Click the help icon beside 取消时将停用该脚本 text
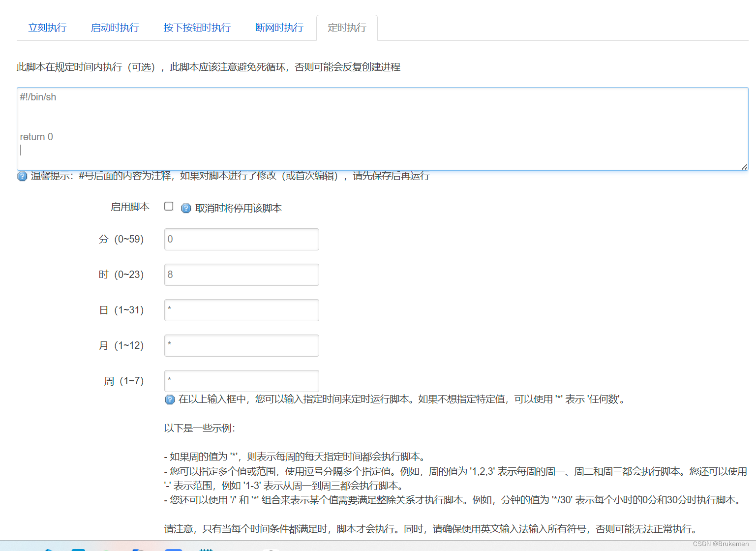The height and width of the screenshot is (551, 756). click(x=186, y=208)
